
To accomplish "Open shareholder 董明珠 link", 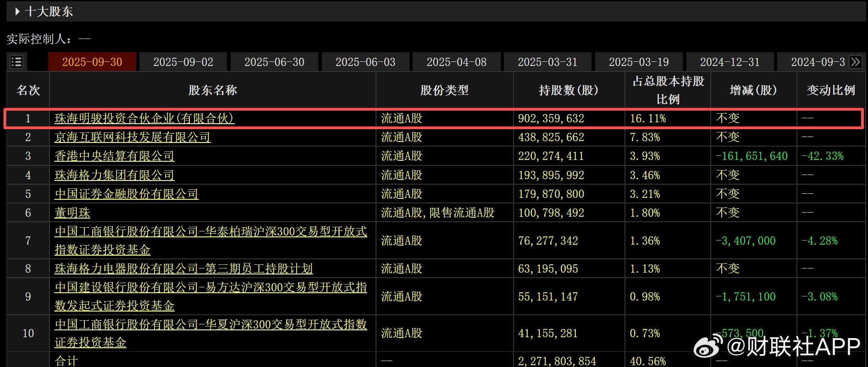I will pyautogui.click(x=72, y=213).
